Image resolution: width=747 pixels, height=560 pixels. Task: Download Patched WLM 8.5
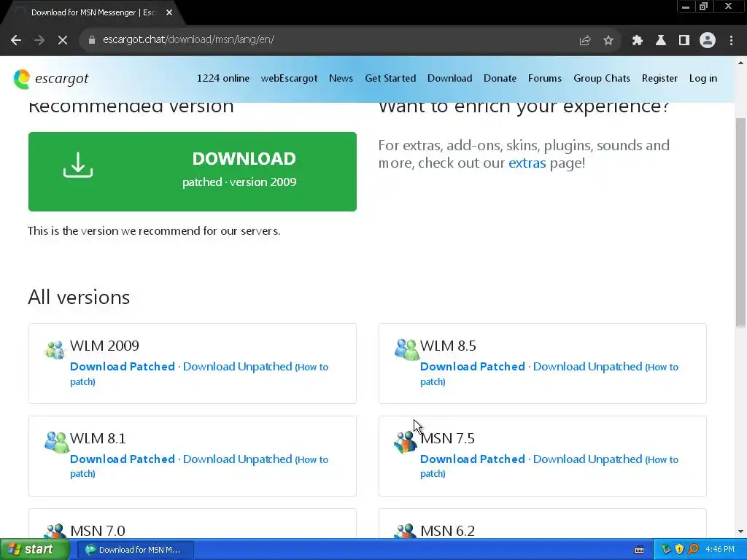[473, 367]
